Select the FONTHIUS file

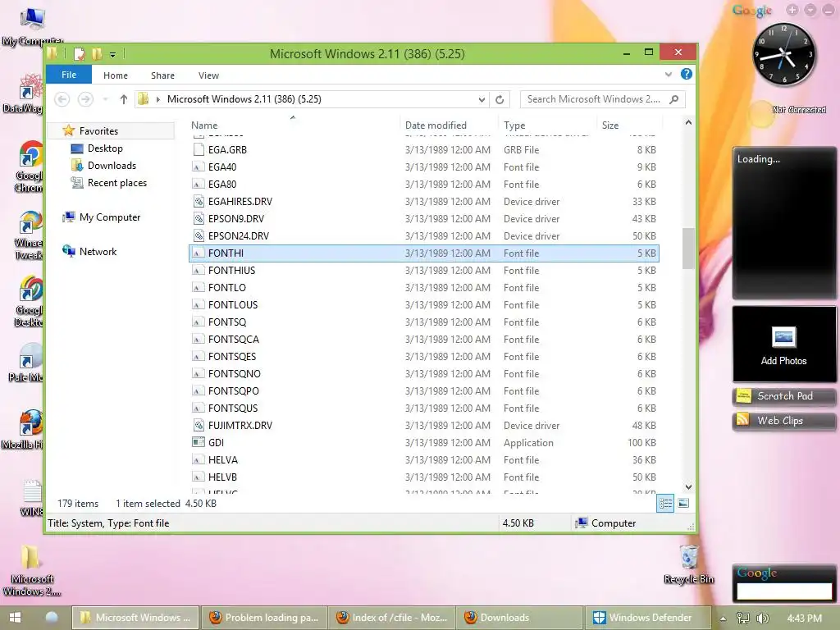(424, 271)
